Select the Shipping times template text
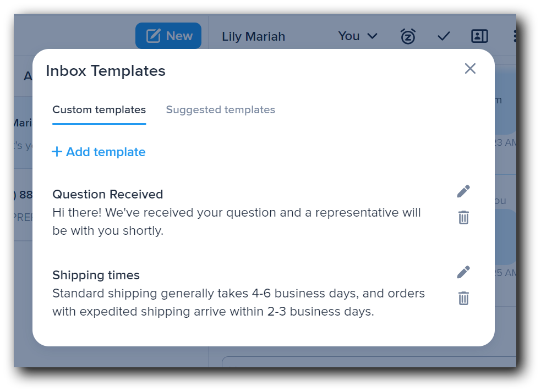Screen dimensions: 541x392 [96, 275]
